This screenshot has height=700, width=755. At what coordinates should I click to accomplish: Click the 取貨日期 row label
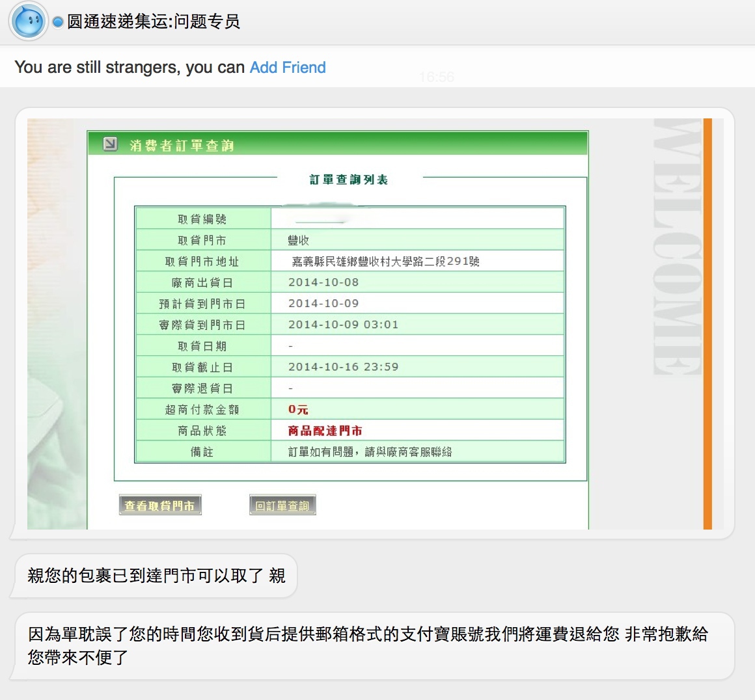[202, 346]
